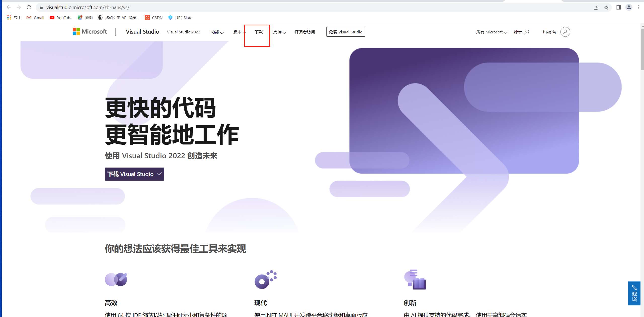The image size is (644, 317).
Task: Open the Visual Studio 2022 link
Action: coord(184,32)
